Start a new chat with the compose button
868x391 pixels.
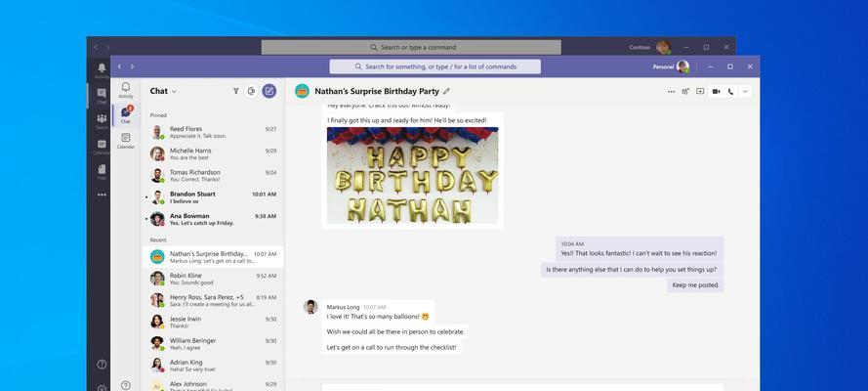(x=269, y=91)
